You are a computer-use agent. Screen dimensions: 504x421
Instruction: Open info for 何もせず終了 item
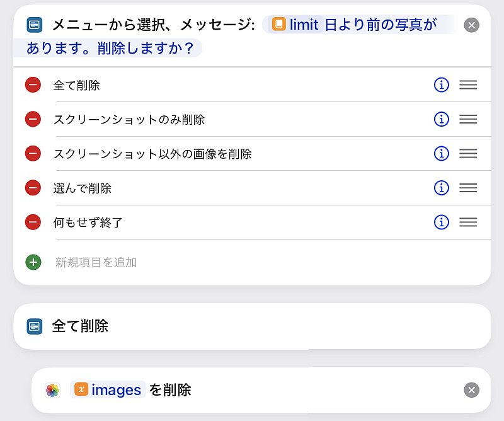pyautogui.click(x=442, y=222)
